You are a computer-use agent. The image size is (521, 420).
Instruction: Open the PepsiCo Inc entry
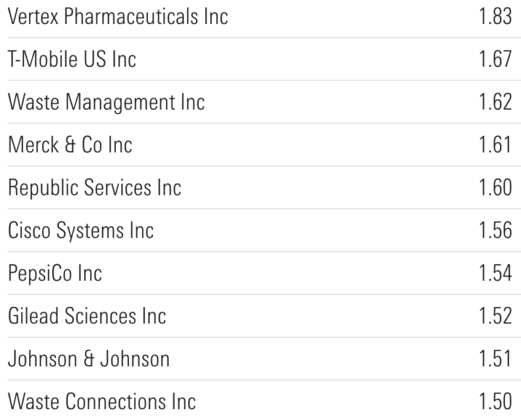click(x=55, y=273)
